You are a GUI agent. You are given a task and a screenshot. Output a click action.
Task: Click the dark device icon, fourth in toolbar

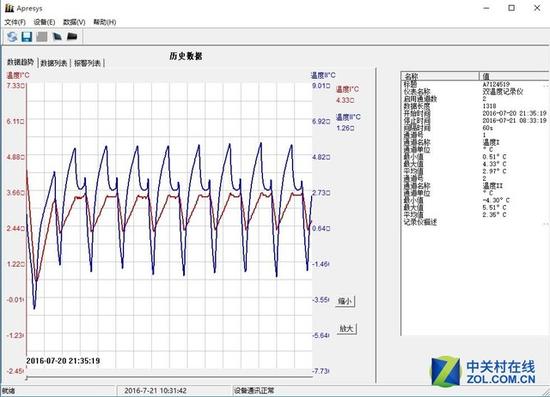pyautogui.click(x=57, y=36)
